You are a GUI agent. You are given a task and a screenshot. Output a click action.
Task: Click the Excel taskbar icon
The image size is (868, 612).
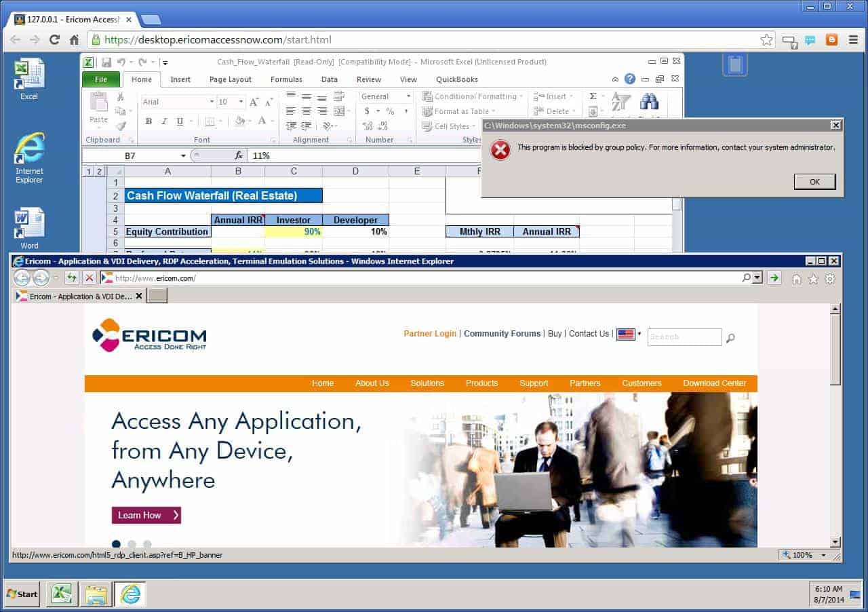[62, 594]
